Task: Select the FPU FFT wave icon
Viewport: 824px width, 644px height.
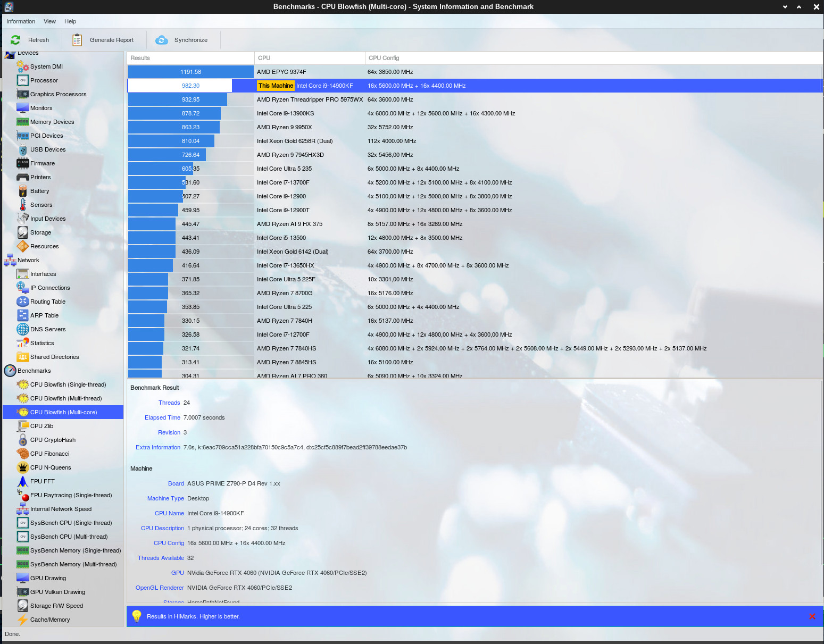Action: point(23,481)
